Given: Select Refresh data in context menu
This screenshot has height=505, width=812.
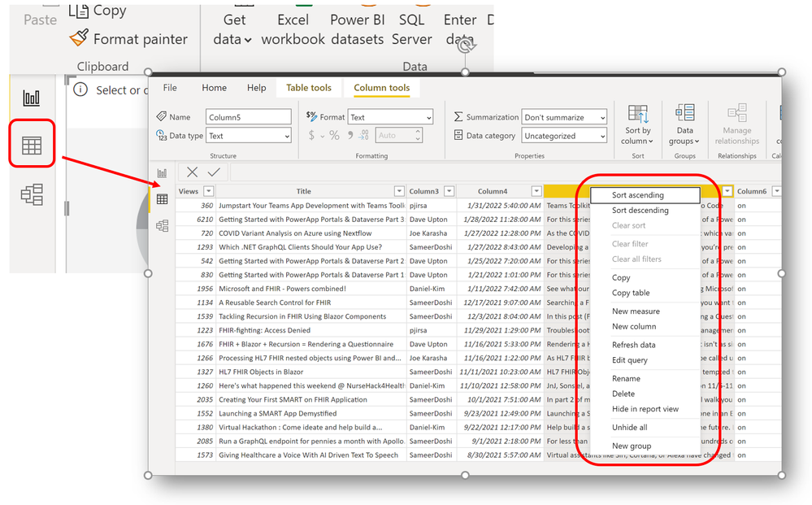Looking at the screenshot, I should (x=645, y=345).
